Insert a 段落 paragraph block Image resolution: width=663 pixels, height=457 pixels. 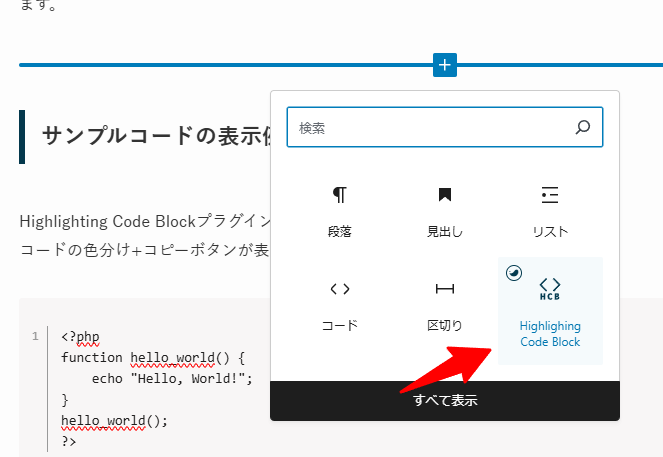pos(340,212)
